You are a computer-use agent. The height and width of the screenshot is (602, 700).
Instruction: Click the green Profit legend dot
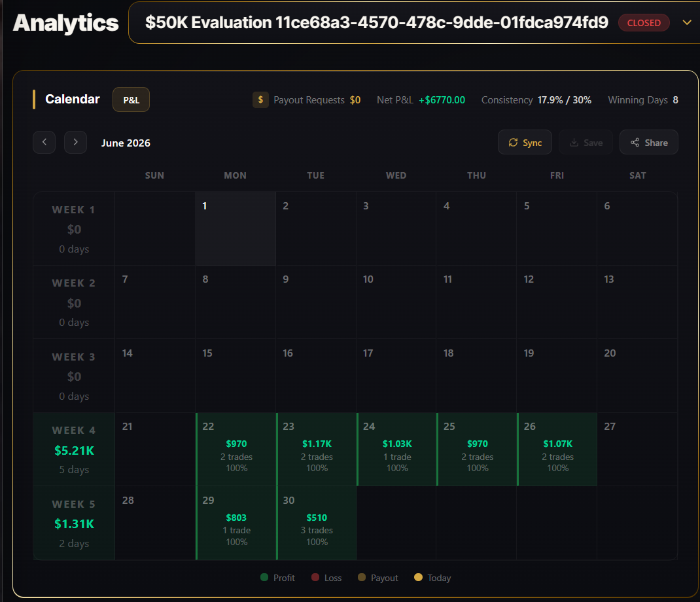[x=264, y=577]
